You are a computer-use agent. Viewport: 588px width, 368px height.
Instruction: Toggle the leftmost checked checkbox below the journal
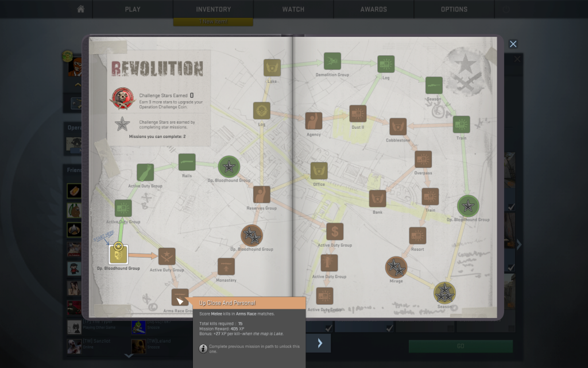tap(328, 328)
